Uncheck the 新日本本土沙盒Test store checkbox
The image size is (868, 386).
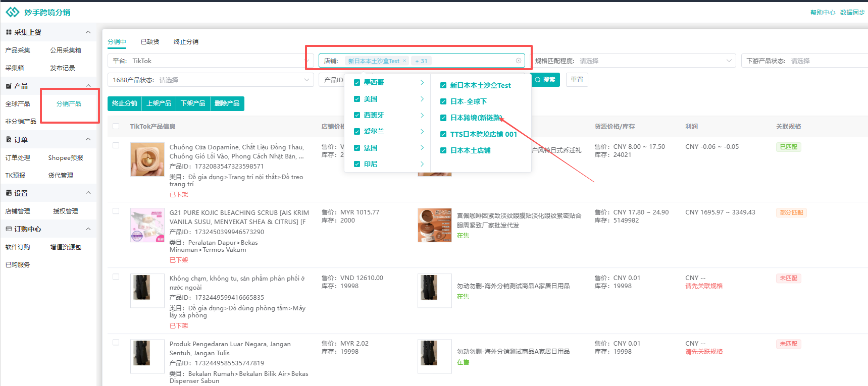click(443, 85)
